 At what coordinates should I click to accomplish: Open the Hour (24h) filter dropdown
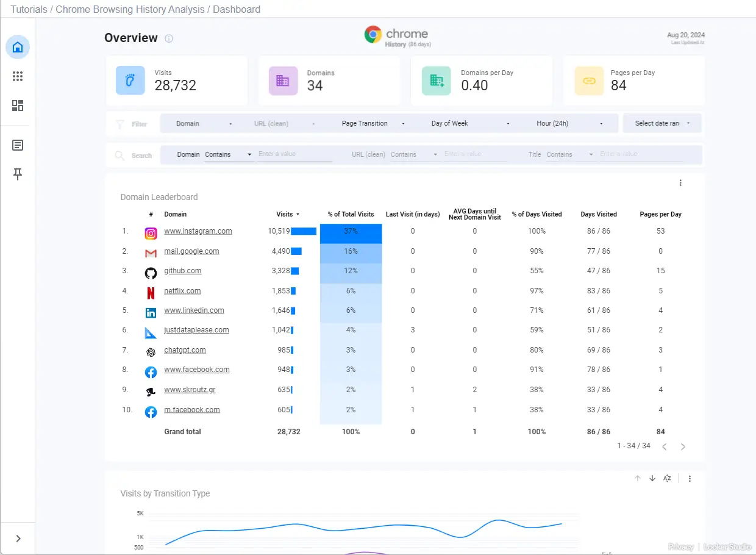click(x=570, y=123)
